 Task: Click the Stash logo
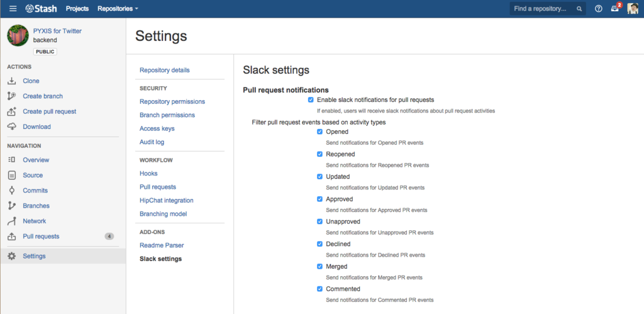point(41,9)
